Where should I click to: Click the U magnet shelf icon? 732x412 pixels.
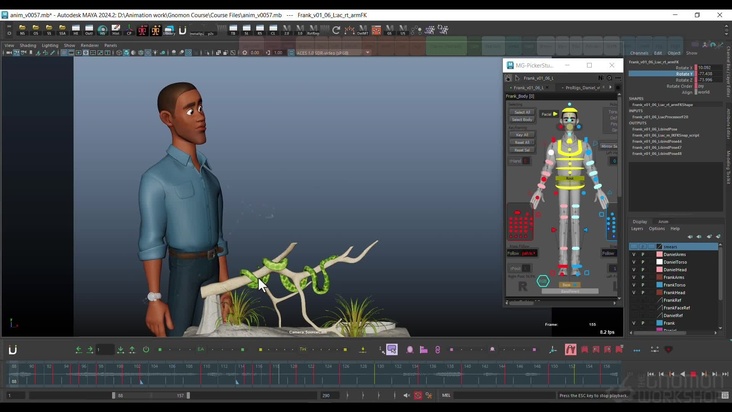183,30
